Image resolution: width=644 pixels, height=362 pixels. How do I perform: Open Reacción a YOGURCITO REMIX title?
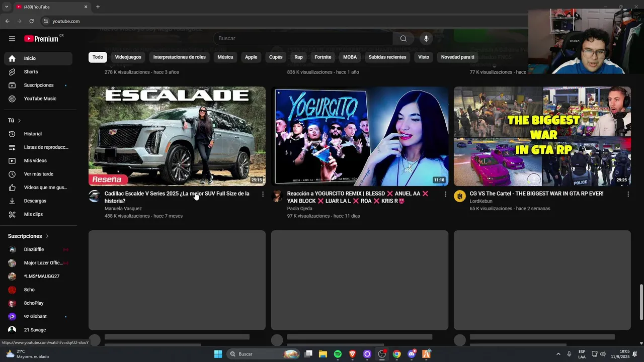[358, 197]
